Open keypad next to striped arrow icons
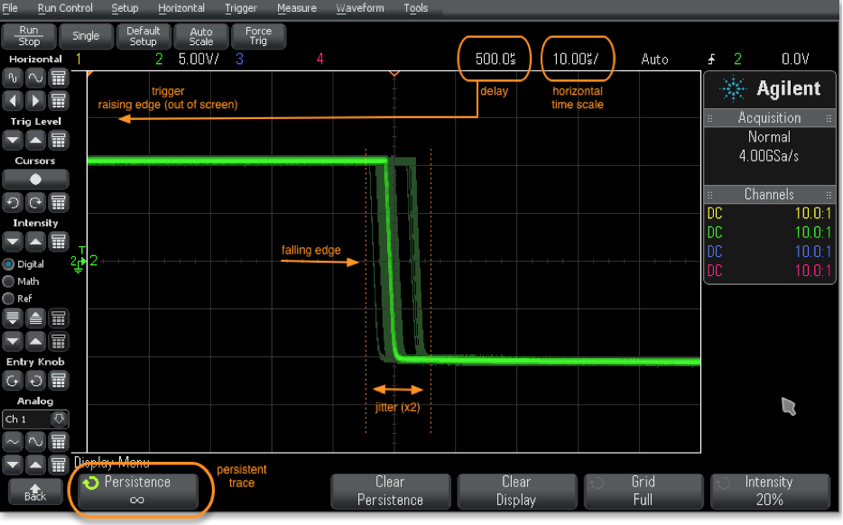This screenshot has height=525, width=843. [x=58, y=319]
